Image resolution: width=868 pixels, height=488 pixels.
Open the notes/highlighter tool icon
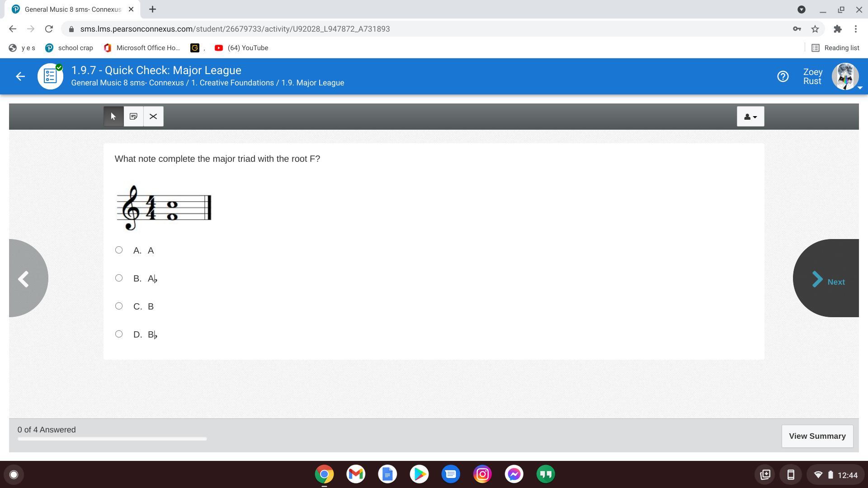point(133,117)
